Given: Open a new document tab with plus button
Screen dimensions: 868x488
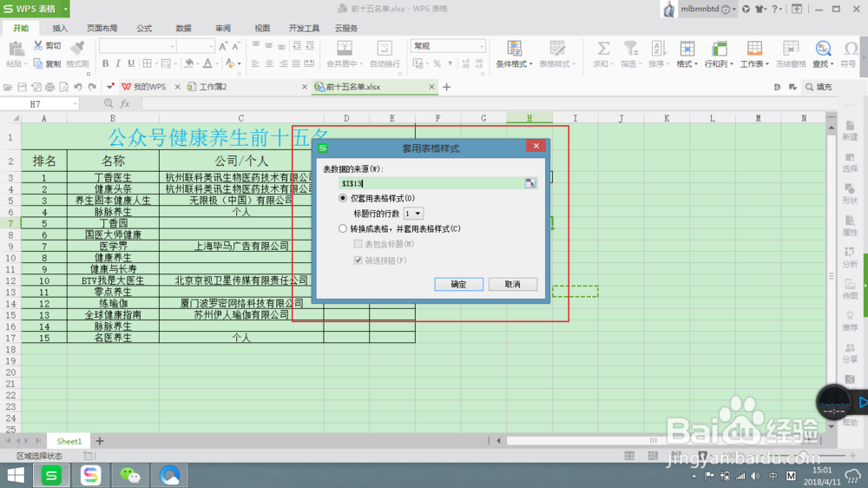Looking at the screenshot, I should (447, 87).
